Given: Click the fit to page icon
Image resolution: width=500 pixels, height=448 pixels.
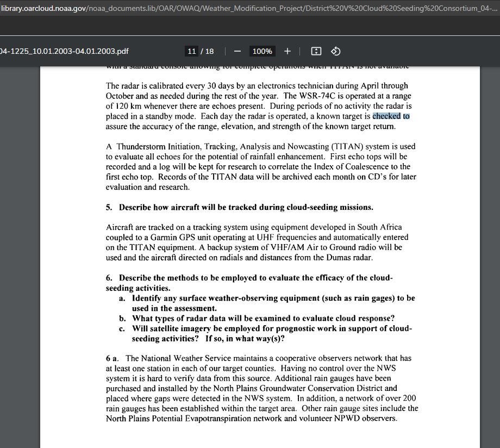Looking at the screenshot, I should click(x=316, y=51).
